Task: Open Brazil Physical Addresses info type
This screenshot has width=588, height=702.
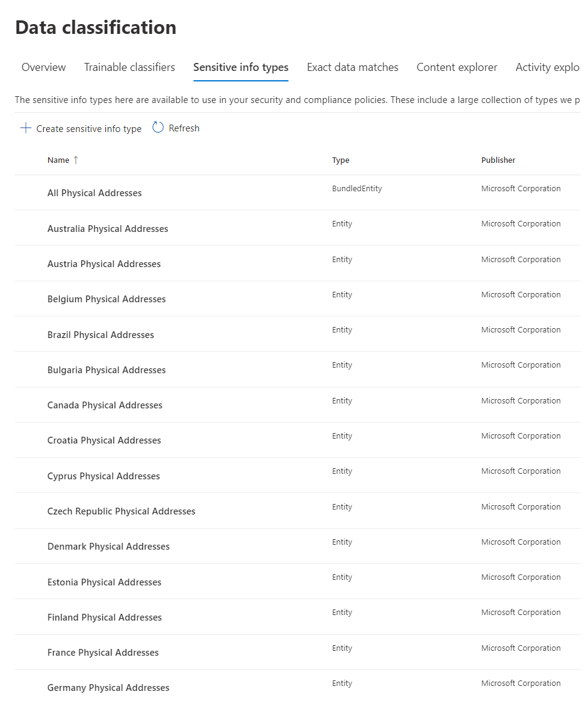Action: (100, 335)
